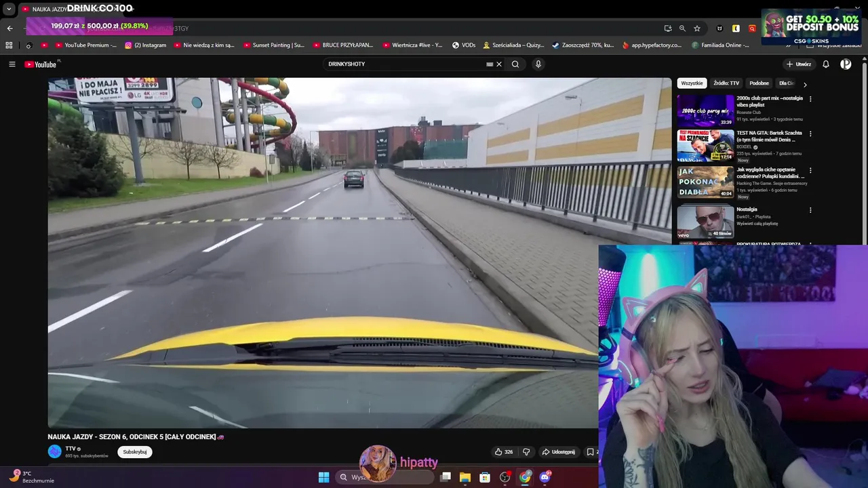
Task: Open the Wiertnicza #live bookmark
Action: pos(412,45)
